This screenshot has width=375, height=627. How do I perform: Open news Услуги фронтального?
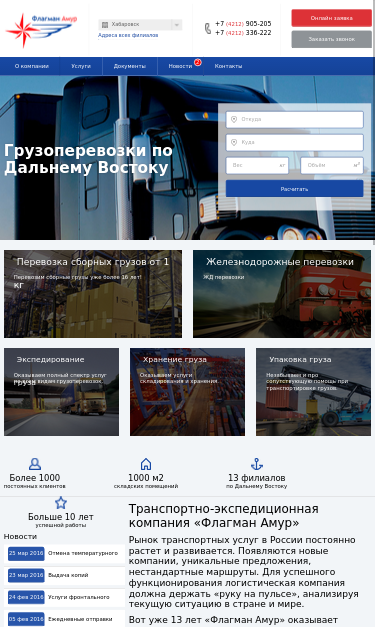pos(79,597)
